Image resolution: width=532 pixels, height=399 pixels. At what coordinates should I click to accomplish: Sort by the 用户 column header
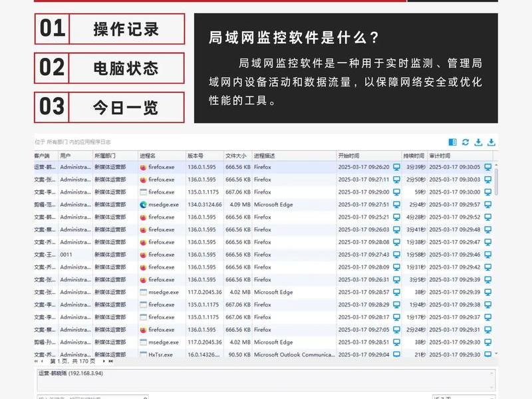[75, 156]
